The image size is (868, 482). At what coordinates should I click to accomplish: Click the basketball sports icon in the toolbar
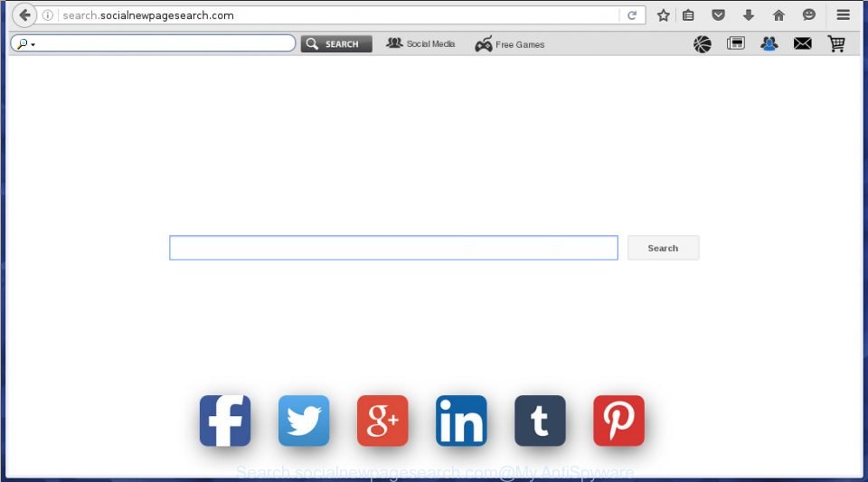[703, 43]
